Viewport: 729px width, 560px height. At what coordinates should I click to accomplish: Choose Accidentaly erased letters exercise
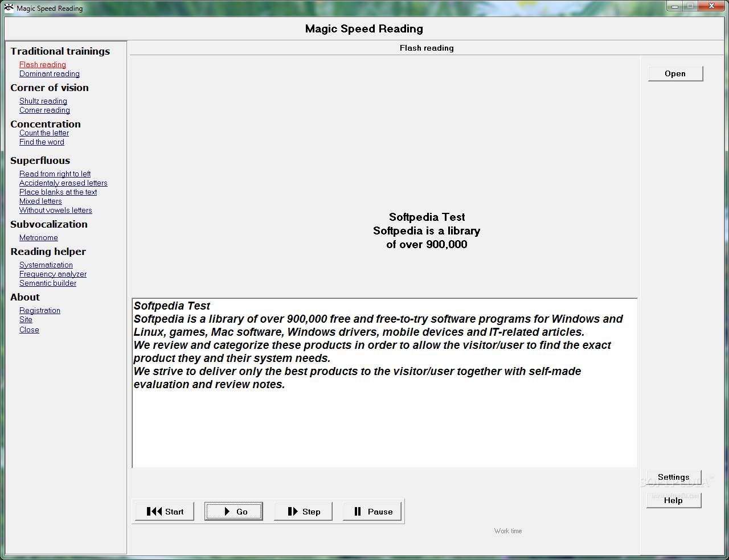click(x=63, y=183)
